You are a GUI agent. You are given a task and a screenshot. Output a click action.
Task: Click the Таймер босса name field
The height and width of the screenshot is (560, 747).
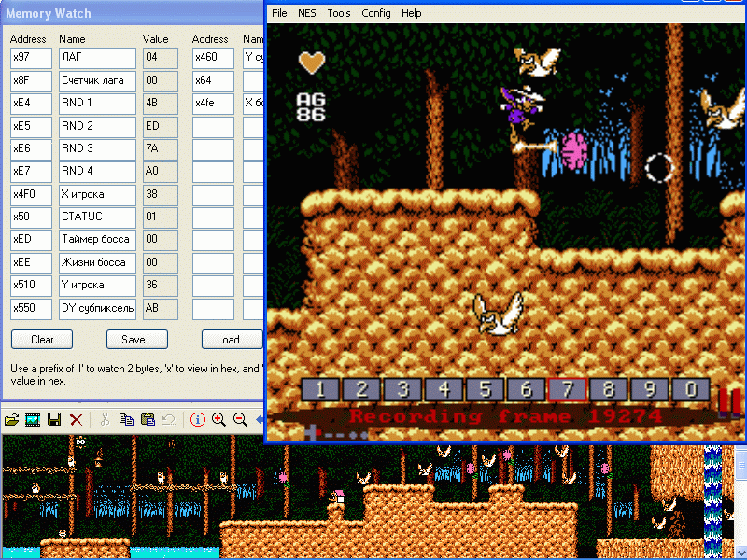pos(97,241)
